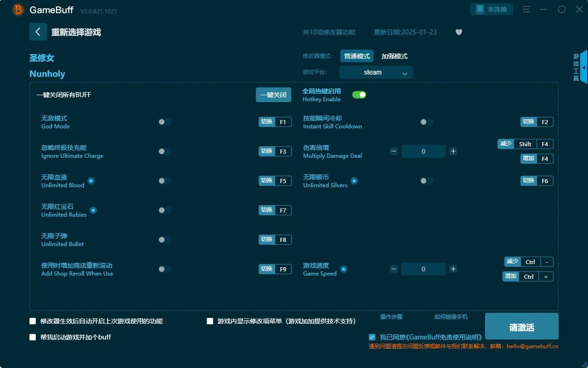This screenshot has height=368, width=588.
Task: Click the star beside Unlimited Blood
Action: tap(91, 181)
